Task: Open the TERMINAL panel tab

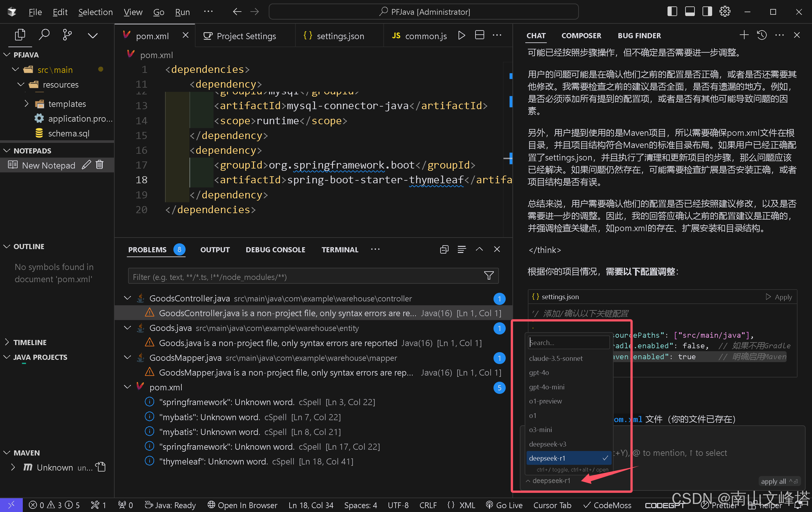Action: pyautogui.click(x=340, y=250)
